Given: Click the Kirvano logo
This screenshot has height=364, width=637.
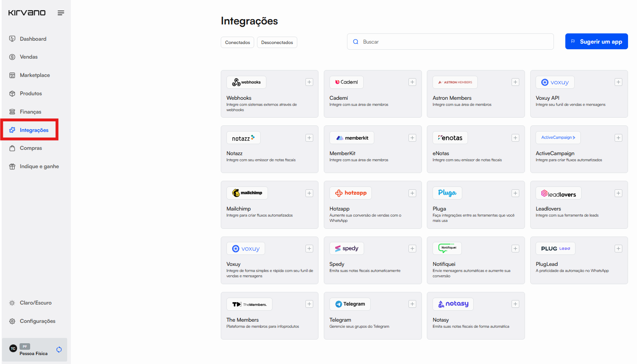Looking at the screenshot, I should coord(27,13).
